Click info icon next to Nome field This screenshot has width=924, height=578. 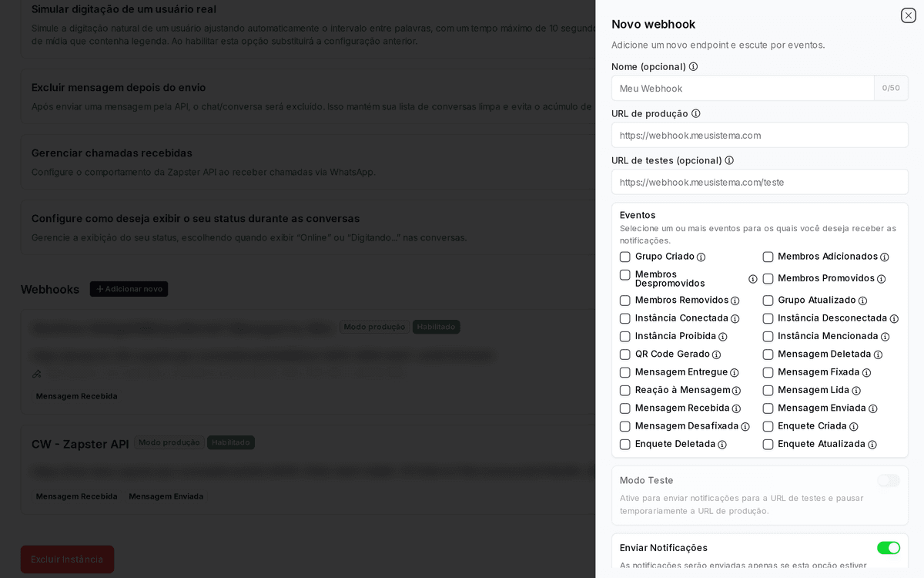(x=693, y=67)
